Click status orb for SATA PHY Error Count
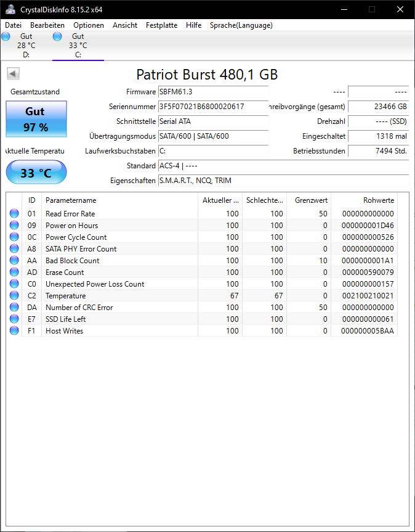 tap(14, 248)
